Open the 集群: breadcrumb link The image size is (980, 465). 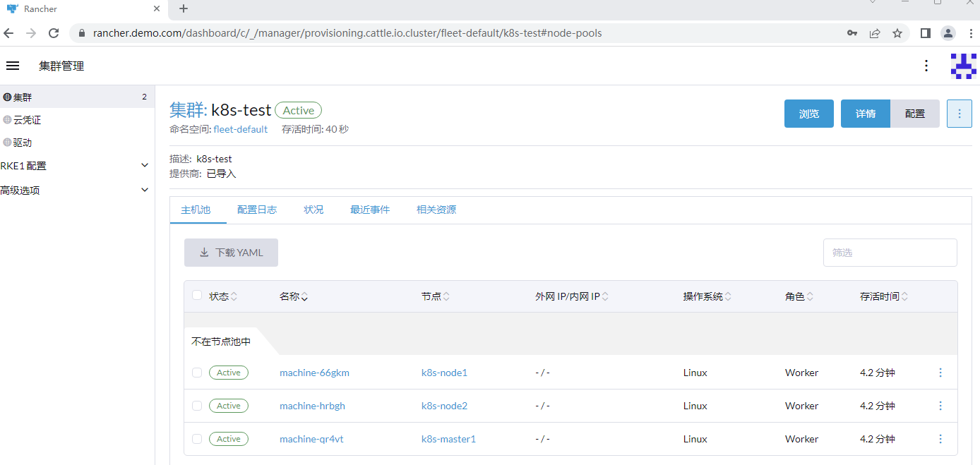(x=189, y=110)
